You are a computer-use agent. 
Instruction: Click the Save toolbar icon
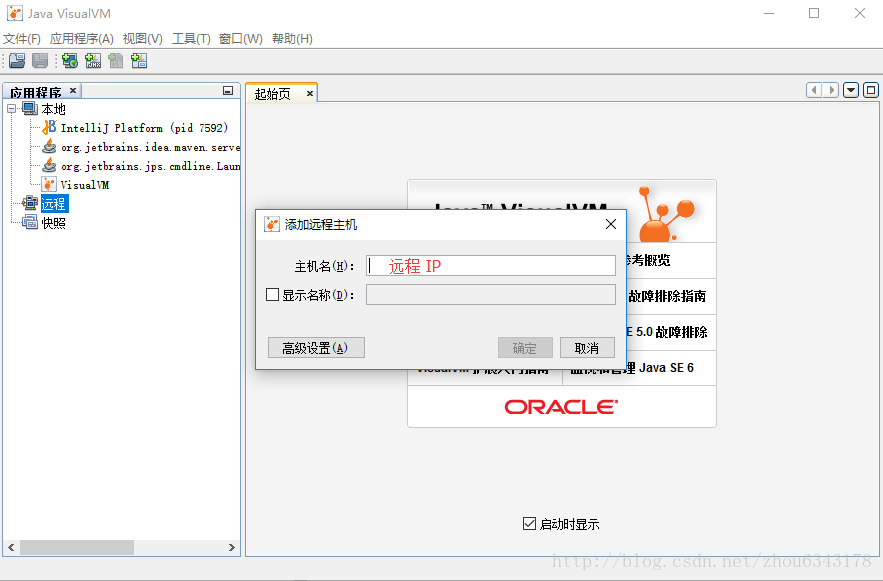click(x=40, y=61)
